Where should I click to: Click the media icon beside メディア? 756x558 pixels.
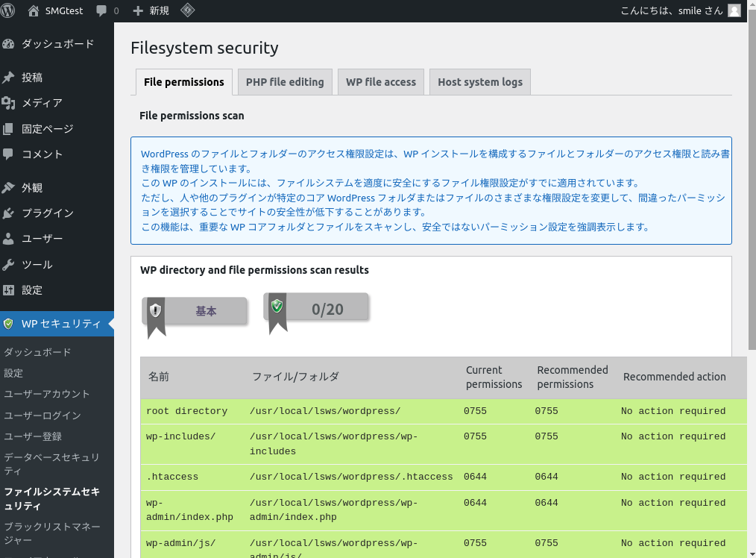(x=8, y=103)
